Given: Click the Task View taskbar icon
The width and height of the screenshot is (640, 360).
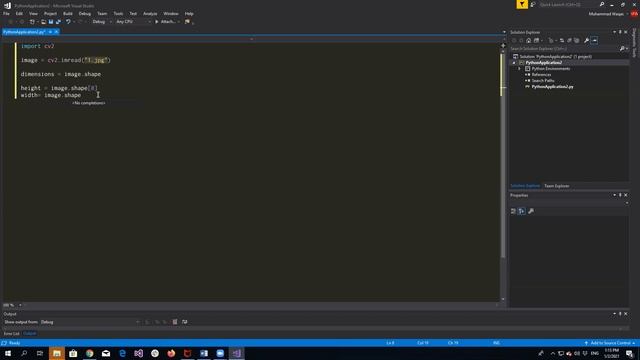Looking at the screenshot, I should [x=40, y=353].
